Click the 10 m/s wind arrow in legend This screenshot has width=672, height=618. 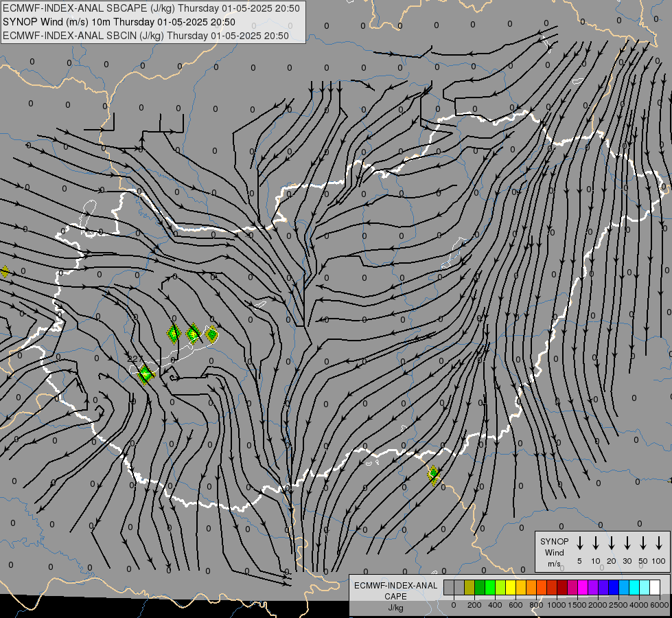pyautogui.click(x=596, y=543)
